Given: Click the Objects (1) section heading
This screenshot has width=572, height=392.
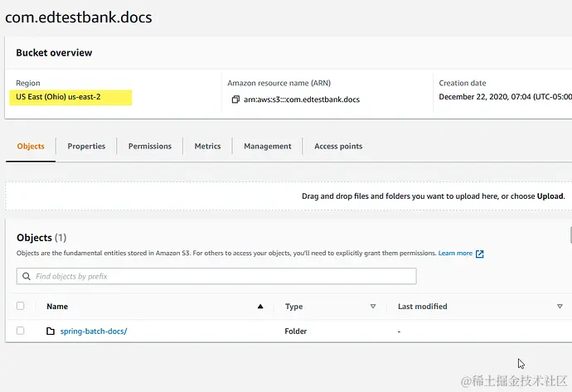Looking at the screenshot, I should 41,238.
